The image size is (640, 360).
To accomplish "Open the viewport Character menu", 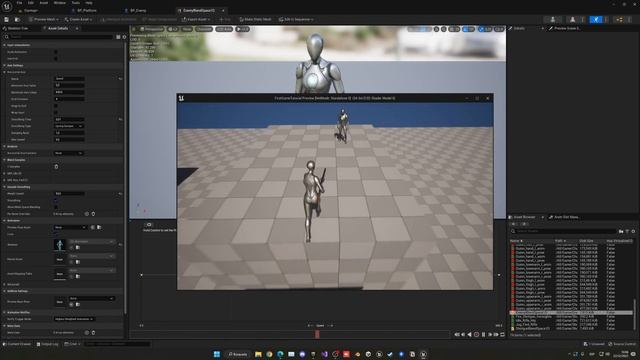I will point(204,29).
